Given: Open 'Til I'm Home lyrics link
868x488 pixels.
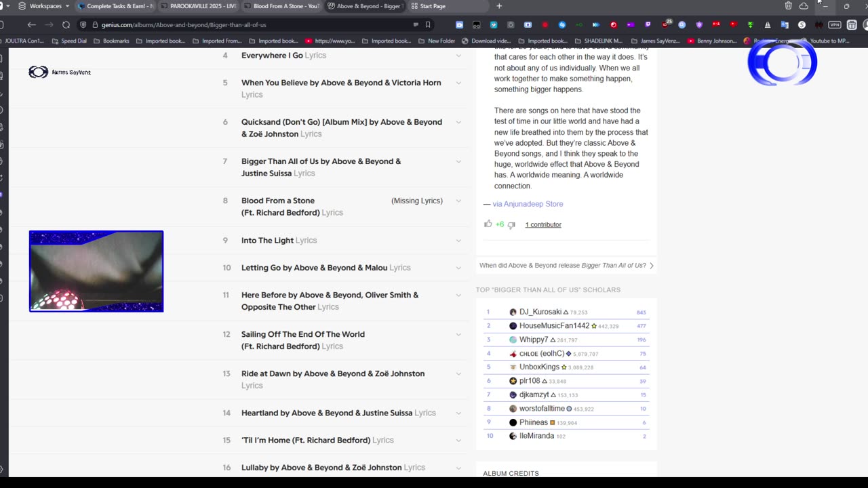Looking at the screenshot, I should [317, 440].
